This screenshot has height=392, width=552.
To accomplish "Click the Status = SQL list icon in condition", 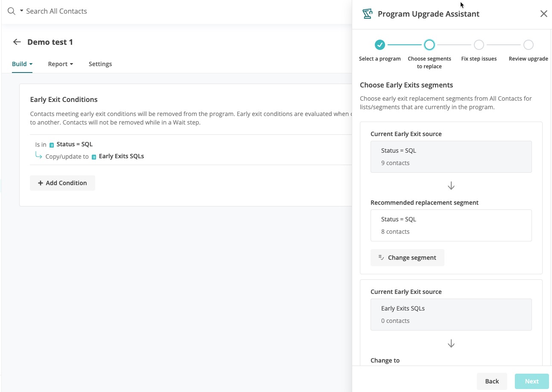I will click(x=52, y=145).
